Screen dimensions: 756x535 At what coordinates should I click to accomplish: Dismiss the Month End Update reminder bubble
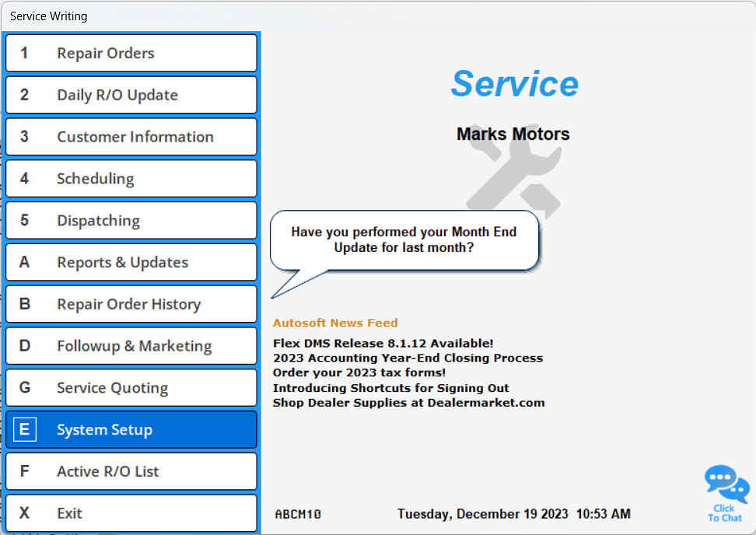(x=404, y=240)
